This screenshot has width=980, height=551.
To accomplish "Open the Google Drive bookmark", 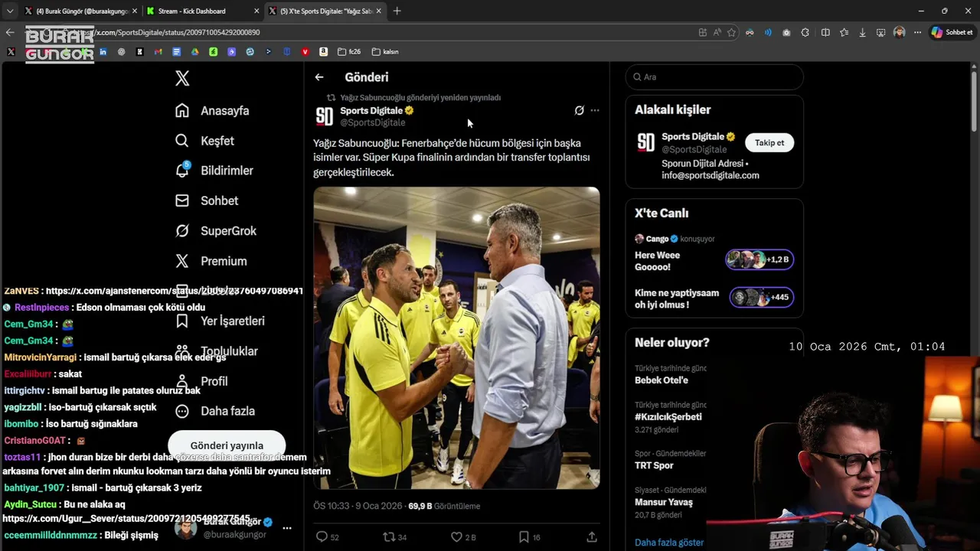I will (194, 52).
